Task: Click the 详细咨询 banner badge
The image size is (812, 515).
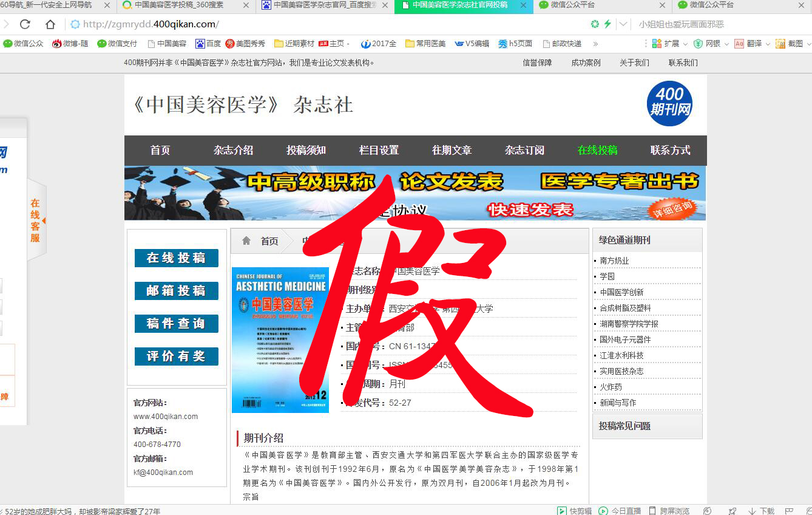Action: [672, 208]
